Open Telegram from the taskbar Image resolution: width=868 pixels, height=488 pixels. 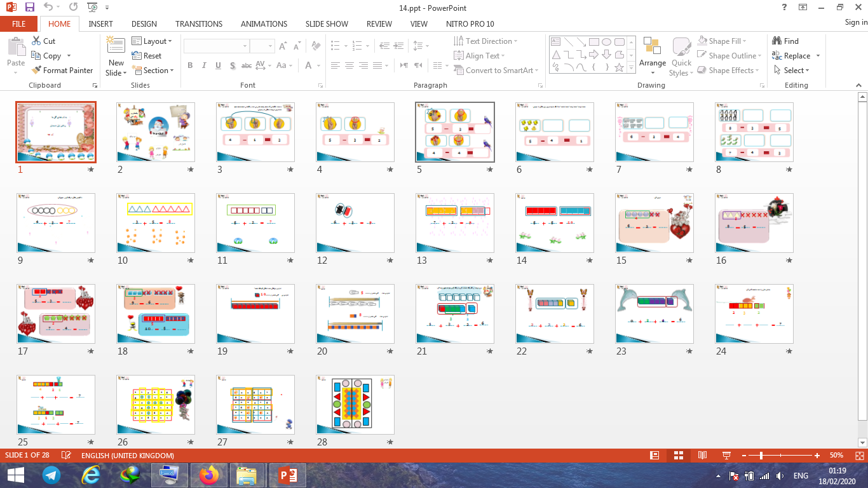pos(51,475)
